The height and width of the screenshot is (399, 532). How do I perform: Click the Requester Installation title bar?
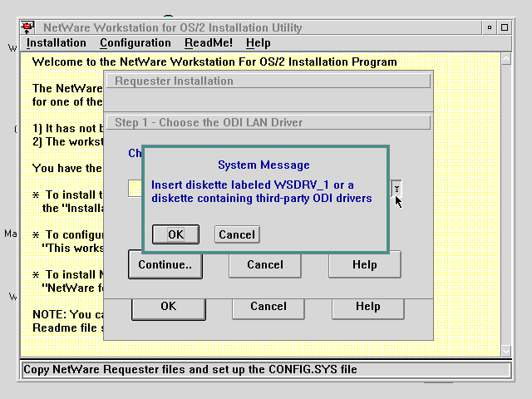(268, 81)
